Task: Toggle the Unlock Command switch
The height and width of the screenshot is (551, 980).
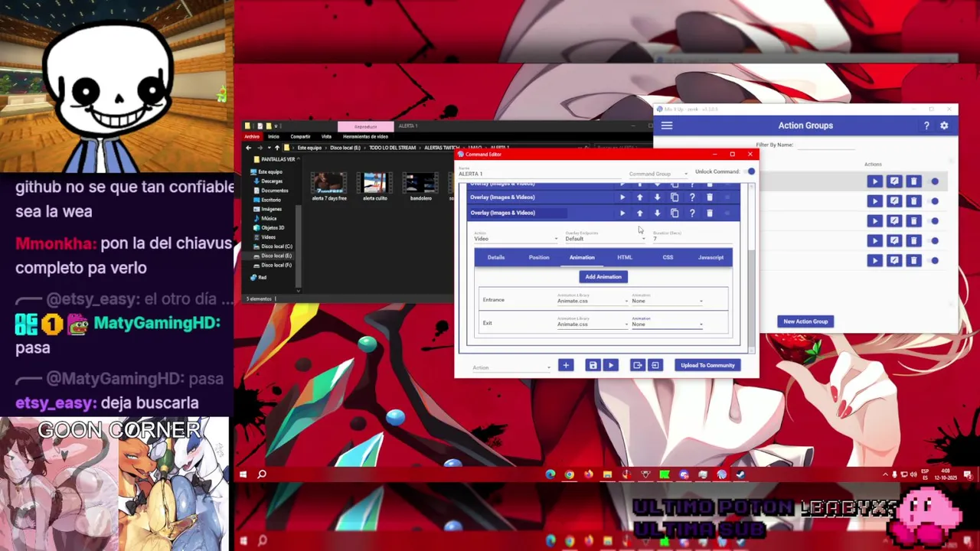Action: point(749,171)
